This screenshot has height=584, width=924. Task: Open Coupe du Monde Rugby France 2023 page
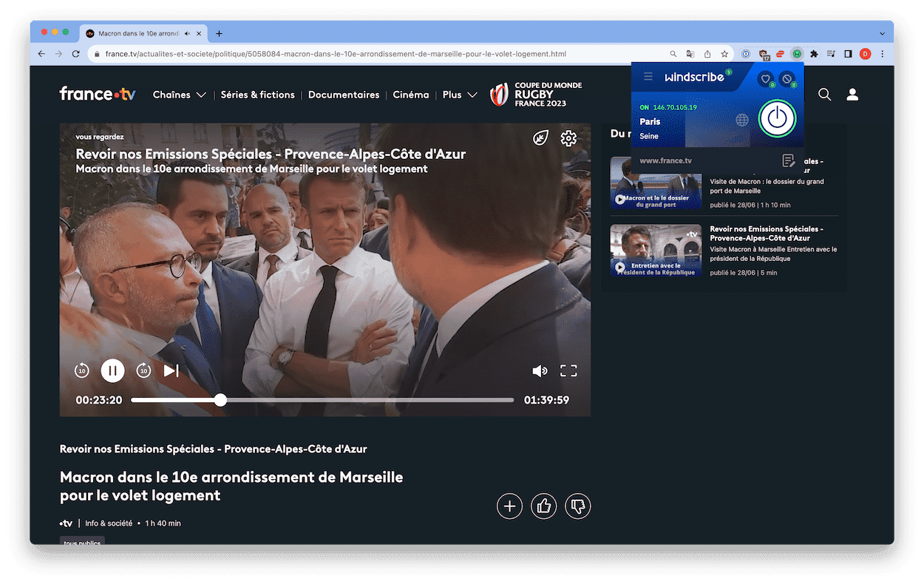[537, 95]
